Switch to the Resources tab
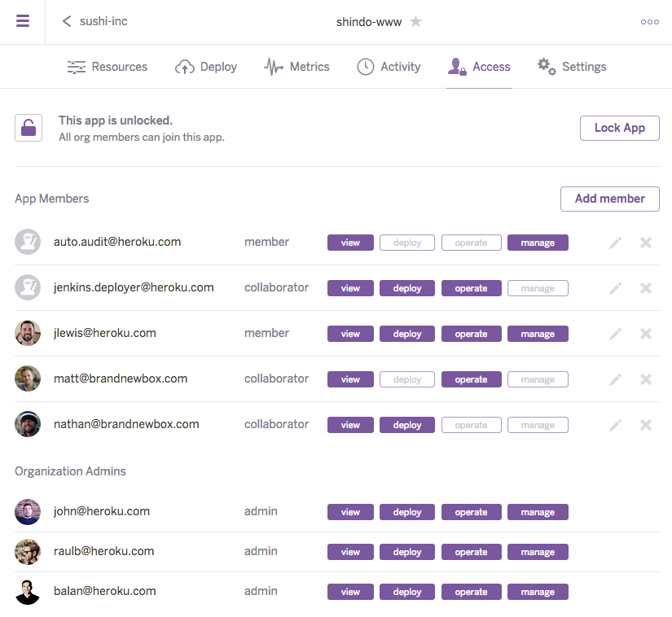This screenshot has height=617, width=672. tap(108, 67)
